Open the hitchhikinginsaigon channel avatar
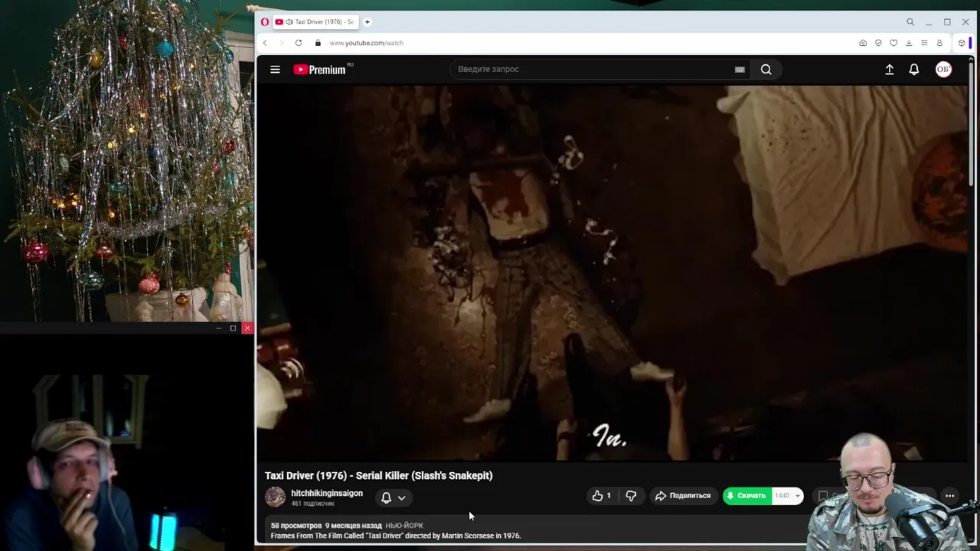Image resolution: width=980 pixels, height=551 pixels. [x=275, y=497]
